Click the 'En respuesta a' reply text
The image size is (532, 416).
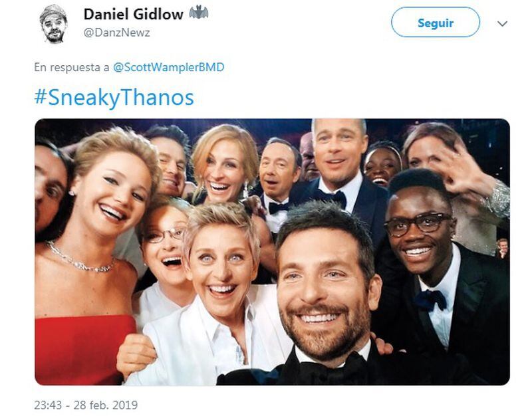pos(72,68)
